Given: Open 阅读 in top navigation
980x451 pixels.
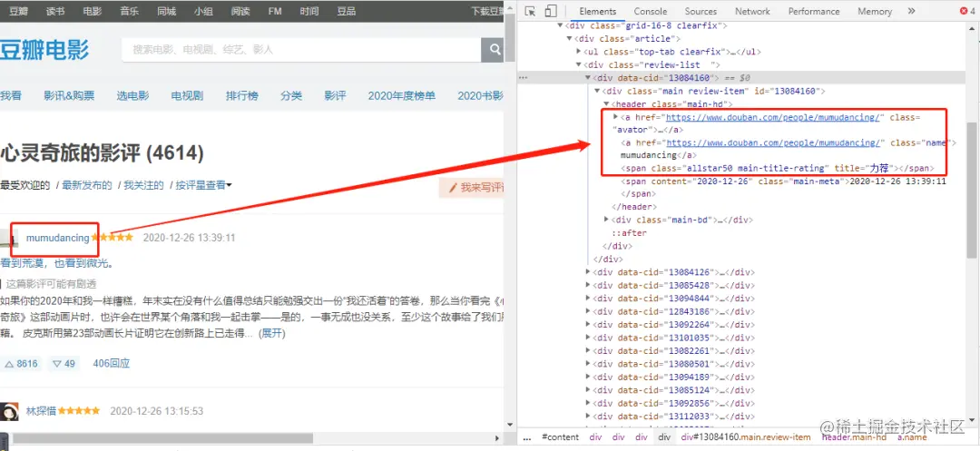Looking at the screenshot, I should [x=240, y=11].
